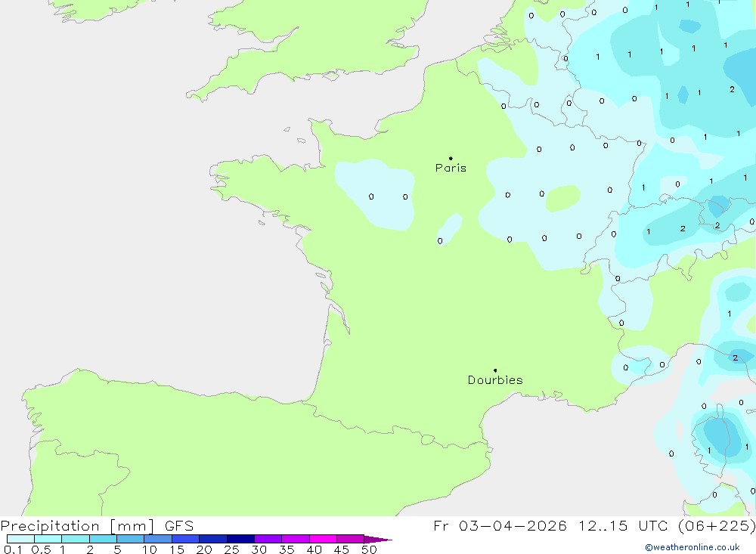Pick the 30–35 mm purple legend swatch

click(268, 539)
